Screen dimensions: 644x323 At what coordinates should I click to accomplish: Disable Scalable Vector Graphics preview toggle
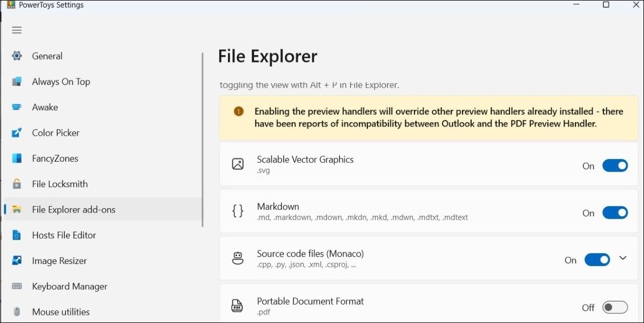(x=615, y=166)
